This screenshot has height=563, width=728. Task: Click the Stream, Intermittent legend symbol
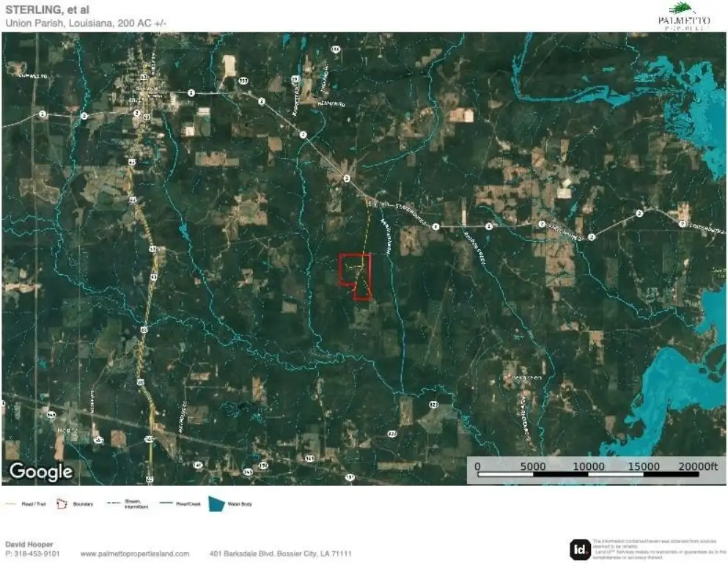(x=112, y=504)
